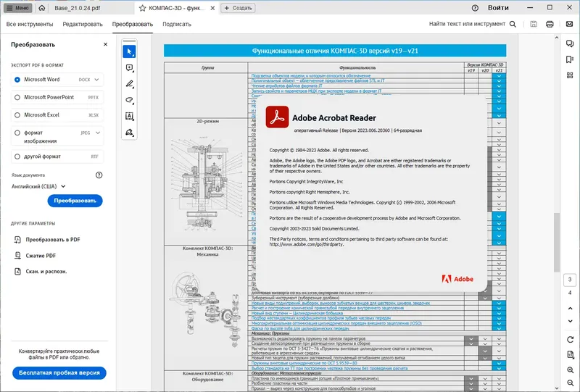Click Бесплатная пробная версия button
Viewport: 580px width, 392px height.
point(59,372)
